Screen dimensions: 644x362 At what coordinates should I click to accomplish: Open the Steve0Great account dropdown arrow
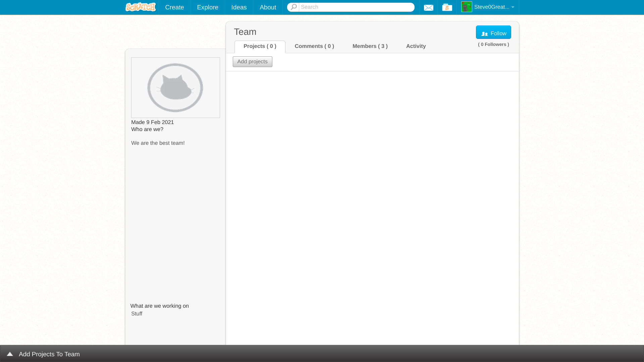click(x=513, y=7)
